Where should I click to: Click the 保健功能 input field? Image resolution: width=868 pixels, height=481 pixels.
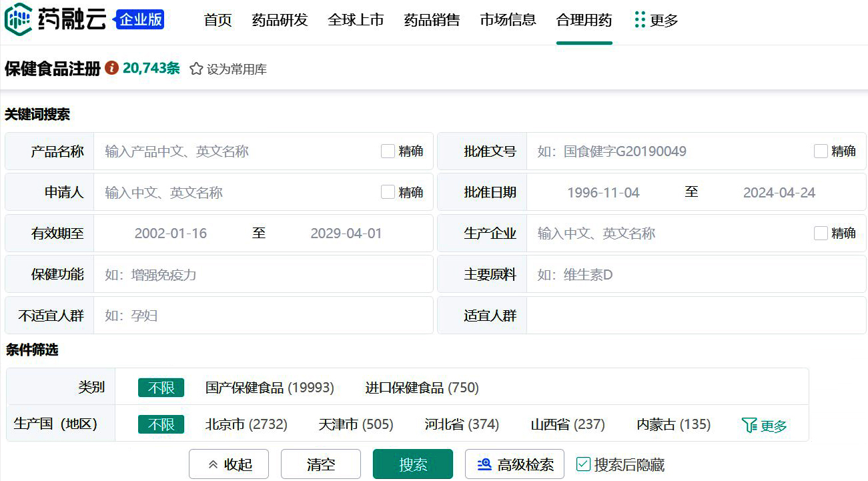pos(263,275)
